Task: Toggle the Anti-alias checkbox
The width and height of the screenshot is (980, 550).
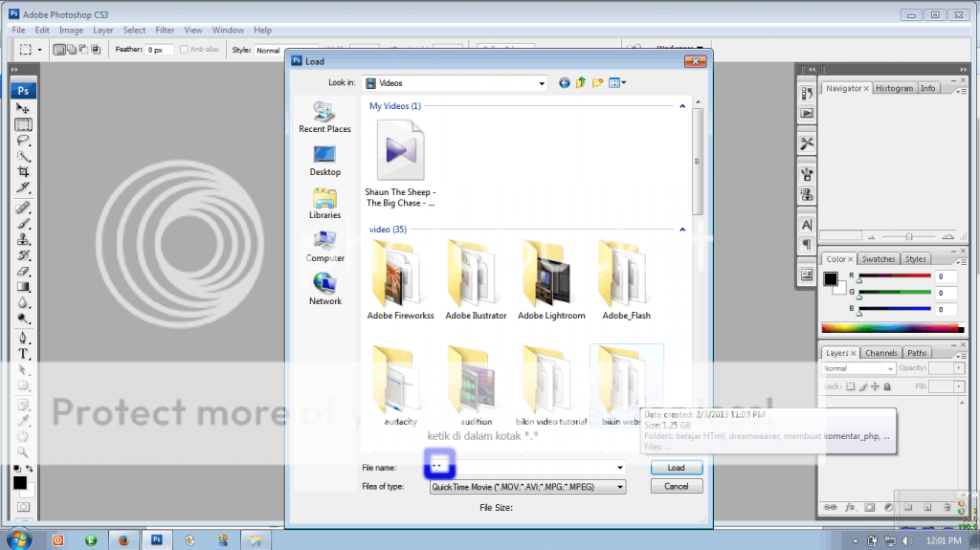Action: pos(184,50)
